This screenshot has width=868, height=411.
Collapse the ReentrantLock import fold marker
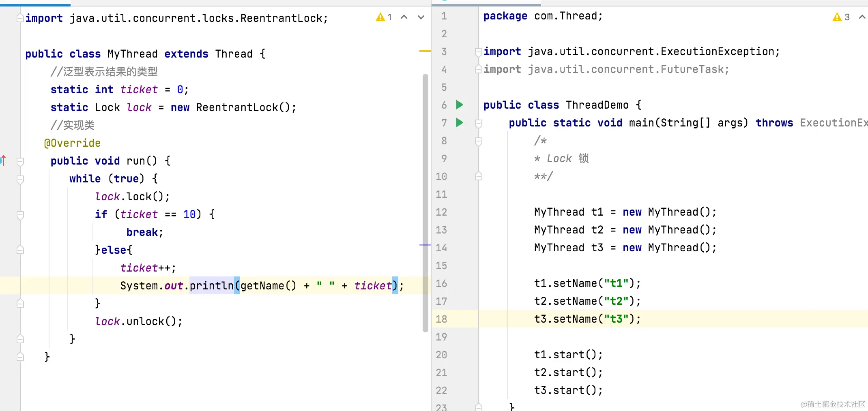point(20,18)
